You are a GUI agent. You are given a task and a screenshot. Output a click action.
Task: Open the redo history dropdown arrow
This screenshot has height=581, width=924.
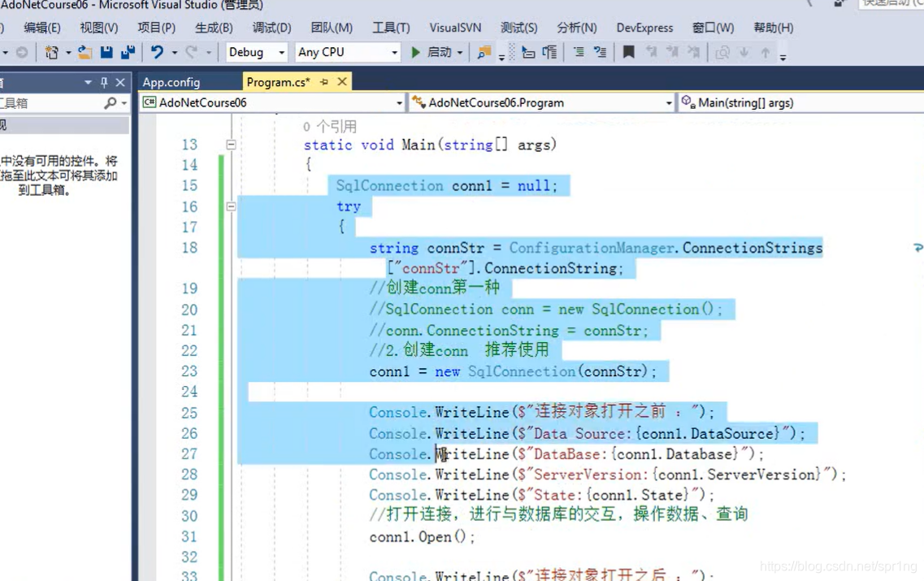[209, 53]
